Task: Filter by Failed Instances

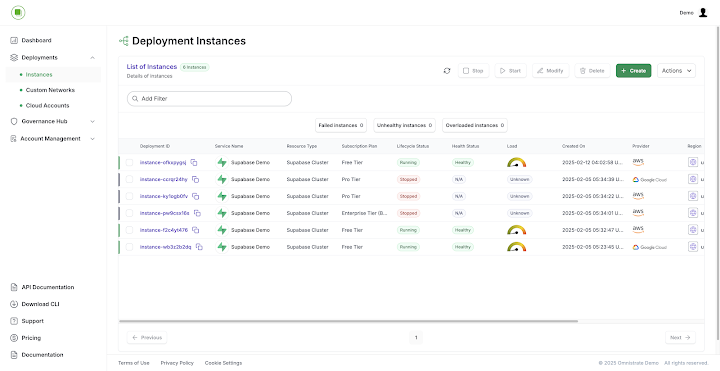Action: click(341, 125)
